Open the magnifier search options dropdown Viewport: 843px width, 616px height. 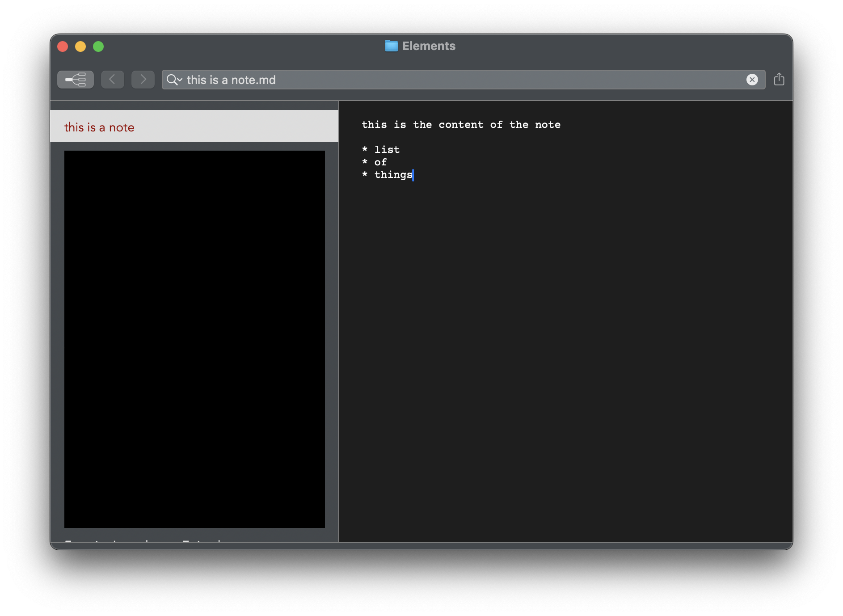coord(174,80)
